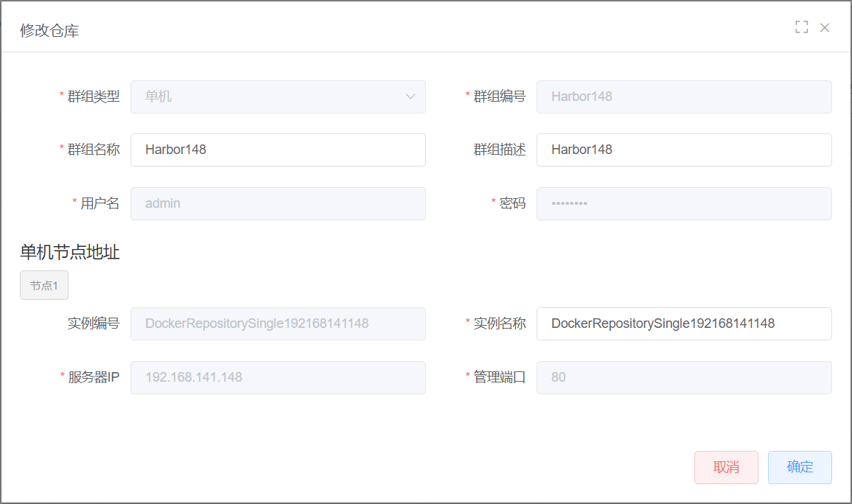Click the 用户名 label
The width and height of the screenshot is (852, 504).
pos(100,203)
